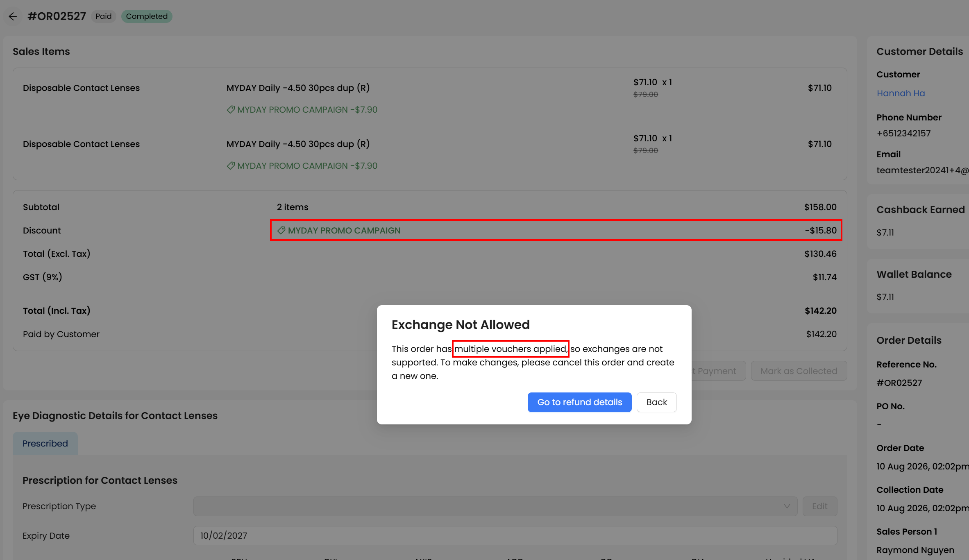Go back using the arrow icon
969x560 pixels.
[13, 16]
